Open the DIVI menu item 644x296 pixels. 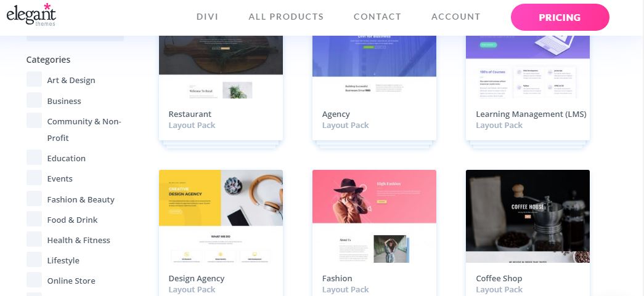click(208, 17)
